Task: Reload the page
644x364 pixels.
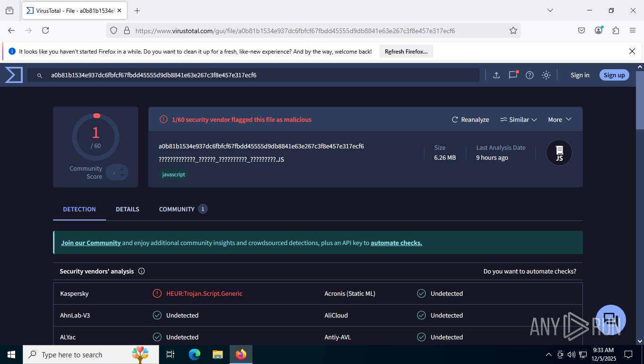Action: (x=45, y=30)
